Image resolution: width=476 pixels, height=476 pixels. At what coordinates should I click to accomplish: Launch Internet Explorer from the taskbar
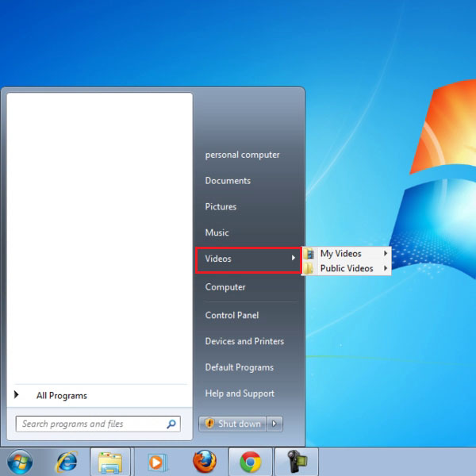(x=67, y=462)
